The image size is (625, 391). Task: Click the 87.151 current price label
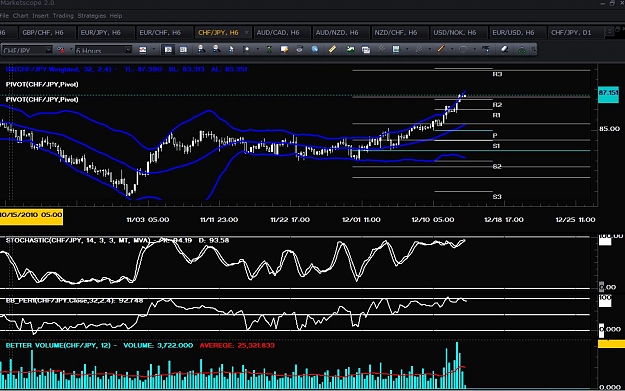(x=608, y=94)
